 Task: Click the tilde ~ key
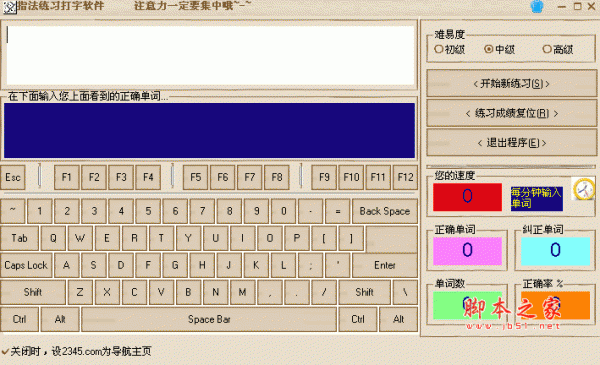click(x=13, y=211)
